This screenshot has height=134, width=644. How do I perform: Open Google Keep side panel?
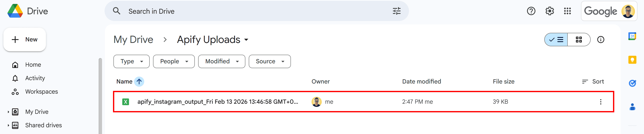(x=632, y=60)
